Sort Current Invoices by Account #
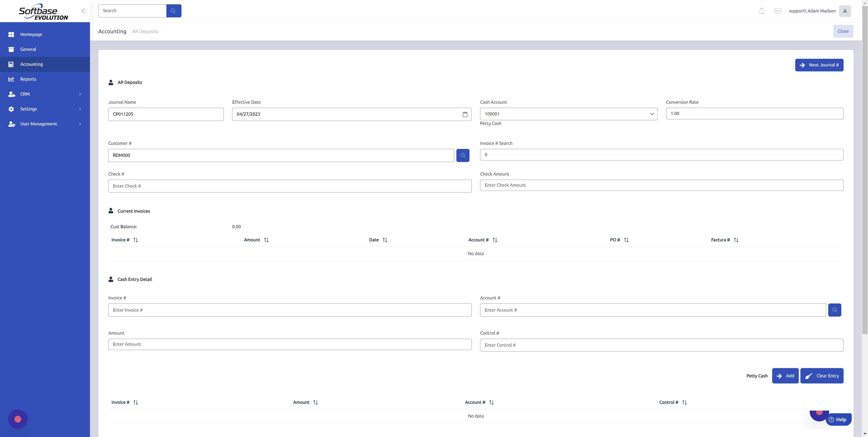This screenshot has width=868, height=437. (495, 240)
